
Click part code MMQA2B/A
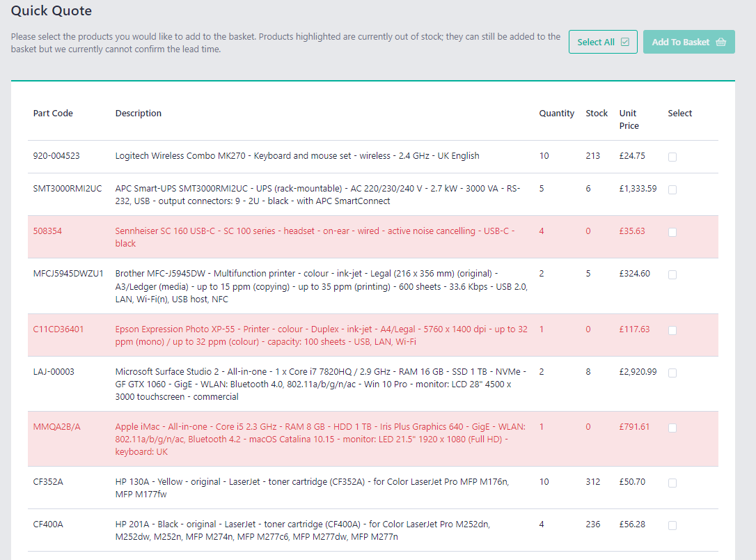pyautogui.click(x=57, y=427)
